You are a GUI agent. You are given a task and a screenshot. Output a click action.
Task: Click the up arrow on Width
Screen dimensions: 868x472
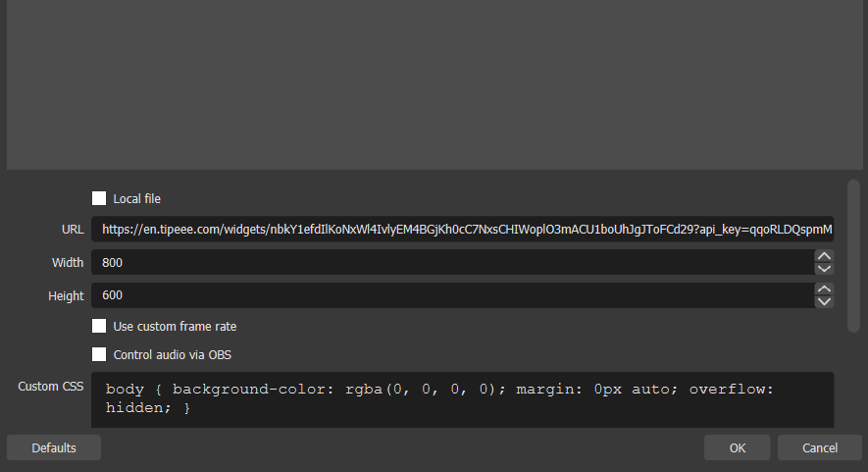click(x=824, y=256)
